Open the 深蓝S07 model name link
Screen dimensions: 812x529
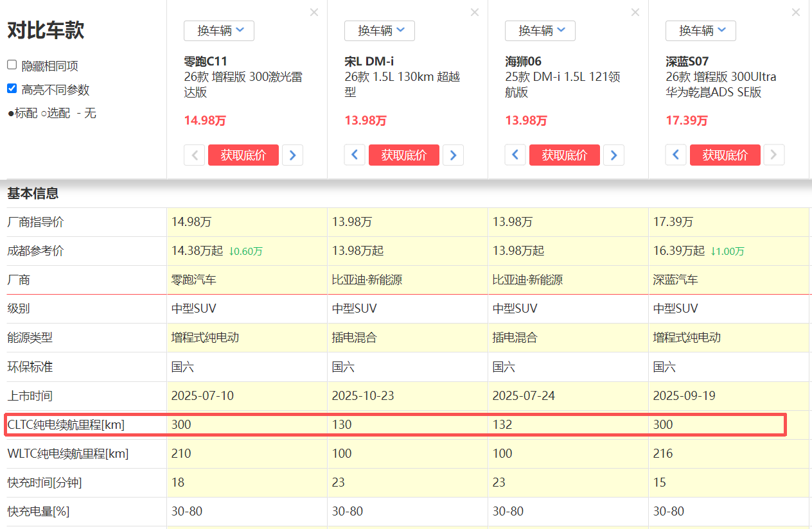[x=687, y=62]
